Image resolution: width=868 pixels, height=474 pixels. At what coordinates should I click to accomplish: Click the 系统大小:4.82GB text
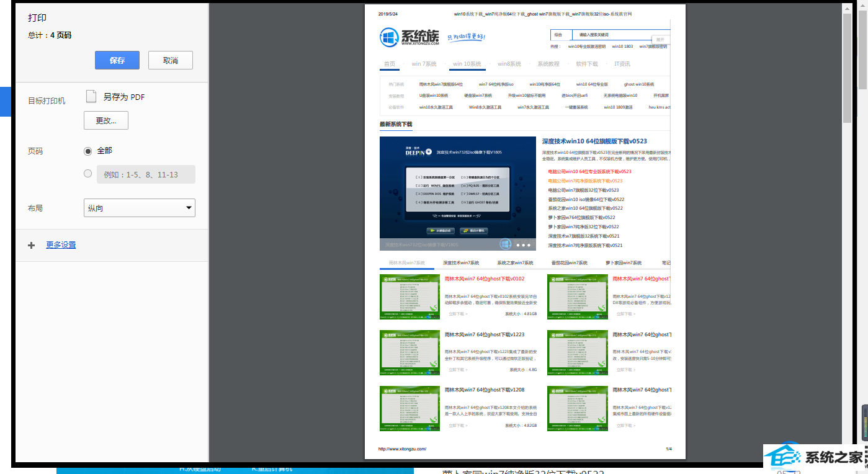click(521, 426)
